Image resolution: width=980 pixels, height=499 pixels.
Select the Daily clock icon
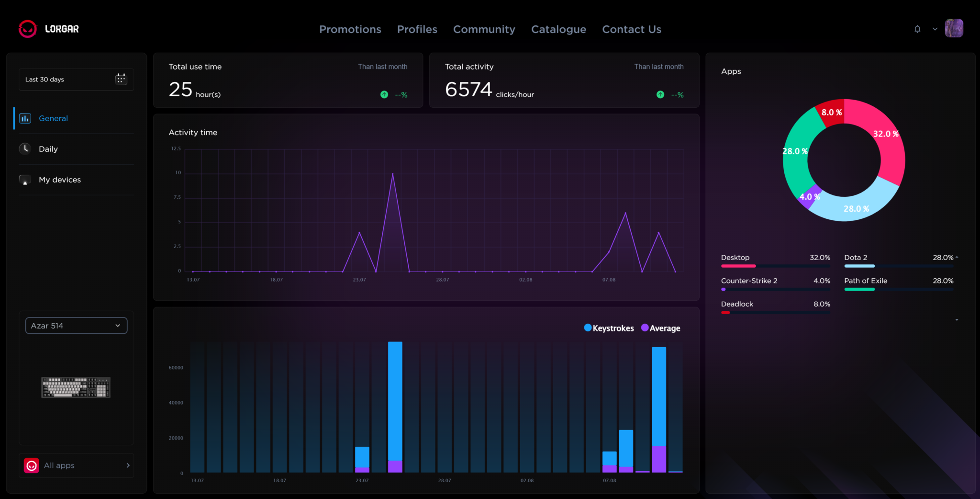pos(25,148)
